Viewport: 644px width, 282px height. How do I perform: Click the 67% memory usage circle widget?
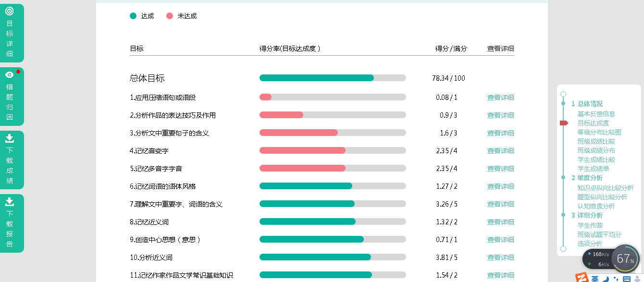pyautogui.click(x=625, y=259)
